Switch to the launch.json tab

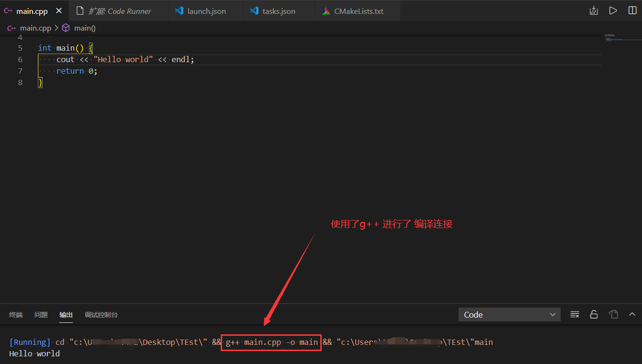point(206,11)
